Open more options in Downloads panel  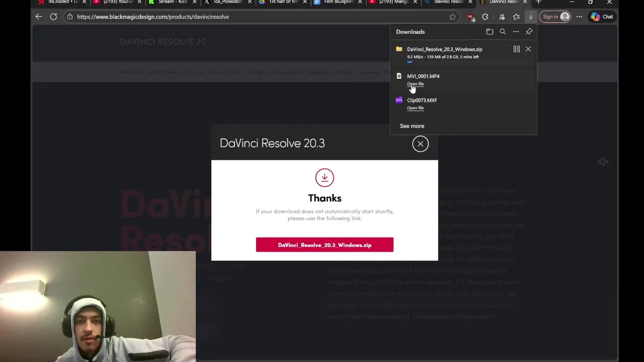click(x=516, y=32)
